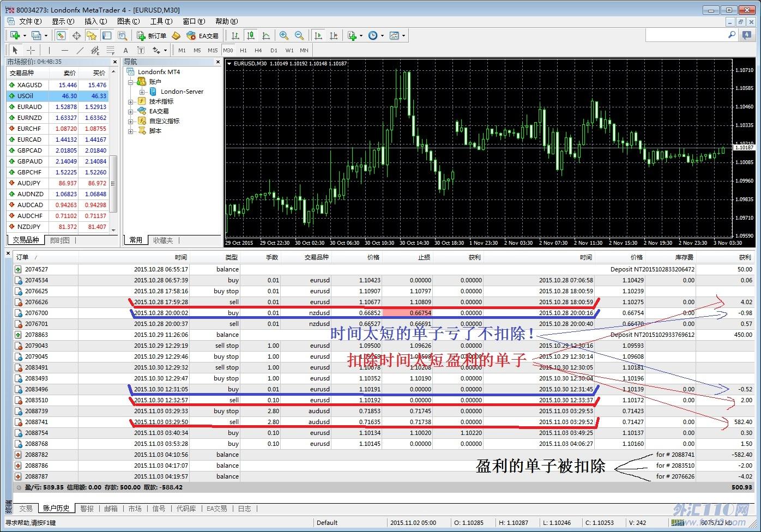Select the text label tool
Viewport: 761px width, 532px height.
point(141,50)
